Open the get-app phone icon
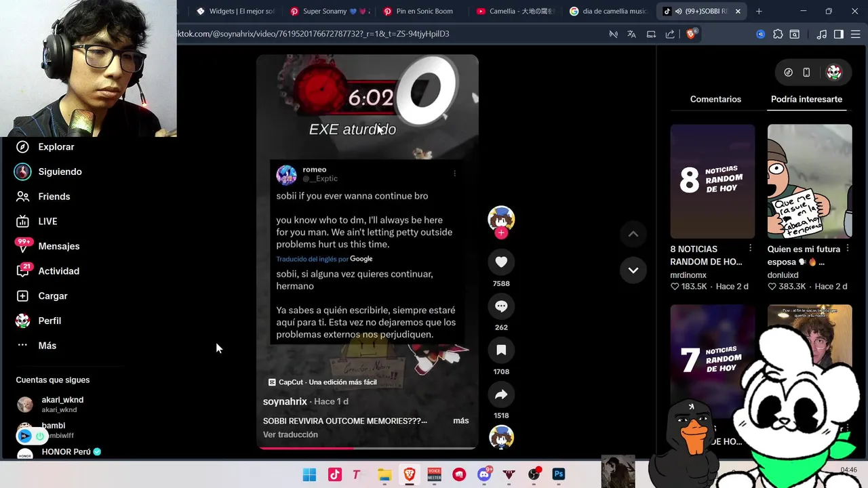The height and width of the screenshot is (488, 868). coord(806,73)
